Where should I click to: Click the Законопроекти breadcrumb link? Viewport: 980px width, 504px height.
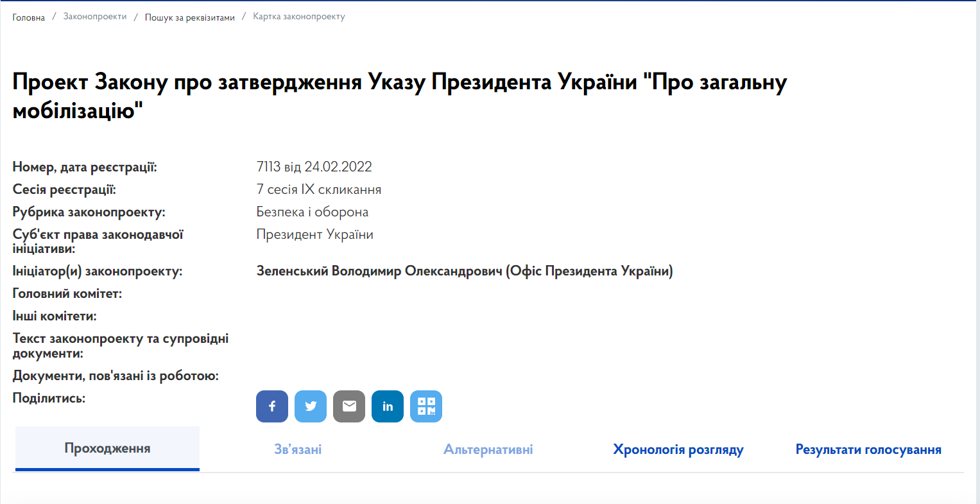click(95, 17)
